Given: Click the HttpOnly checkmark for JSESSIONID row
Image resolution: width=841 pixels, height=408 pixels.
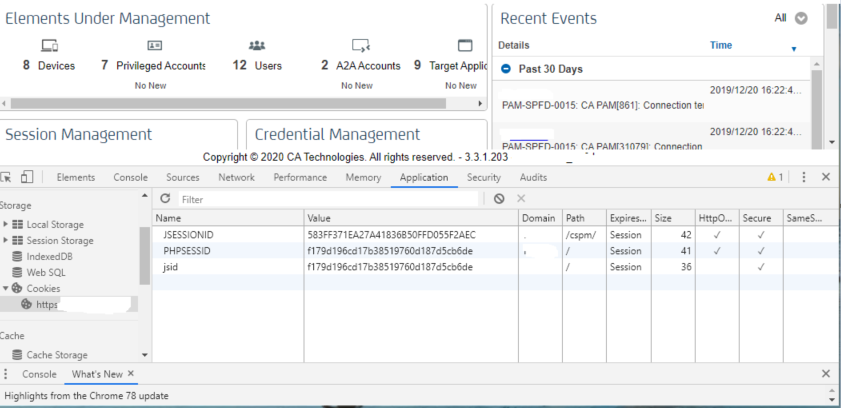Looking at the screenshot, I should click(x=714, y=235).
